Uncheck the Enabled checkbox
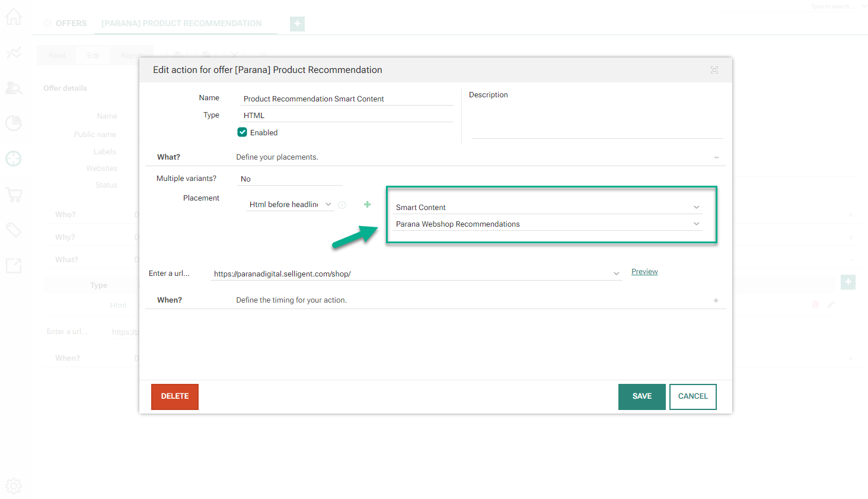Viewport: 868px width, 499px height. 242,132
